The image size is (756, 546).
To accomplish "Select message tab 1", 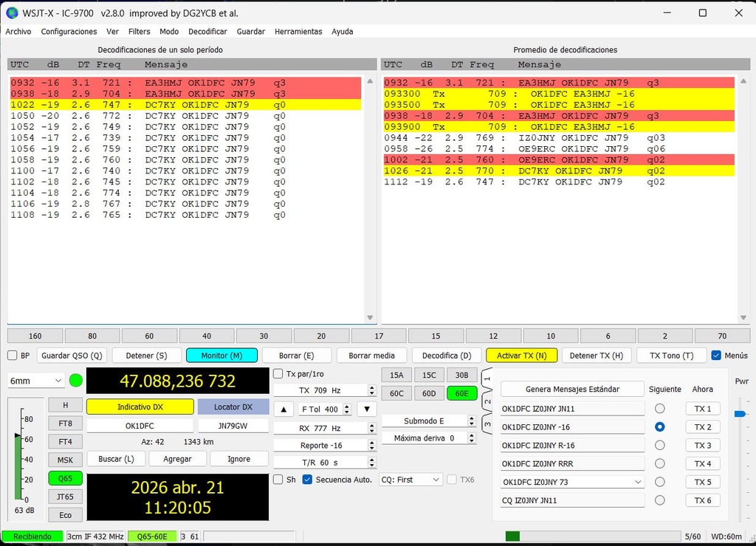I will (487, 379).
